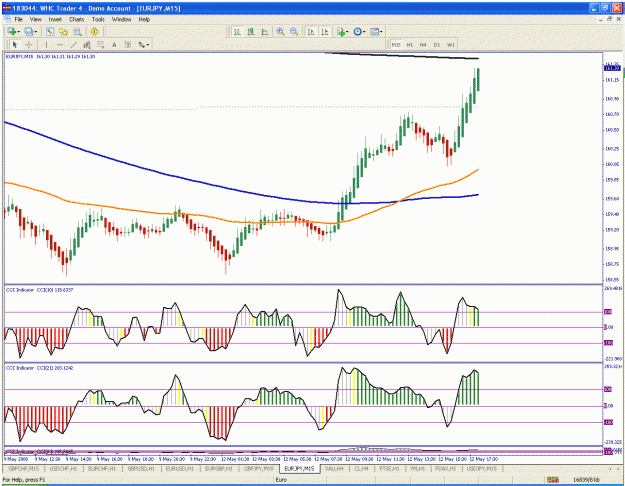Open the Charts menu
This screenshot has width=625, height=486.
pos(77,19)
